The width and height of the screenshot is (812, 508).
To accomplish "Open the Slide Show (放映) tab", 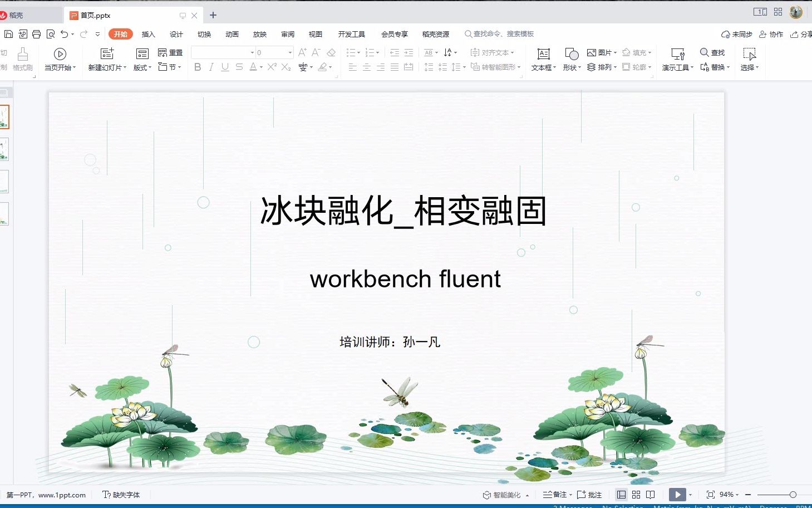I will click(x=259, y=34).
